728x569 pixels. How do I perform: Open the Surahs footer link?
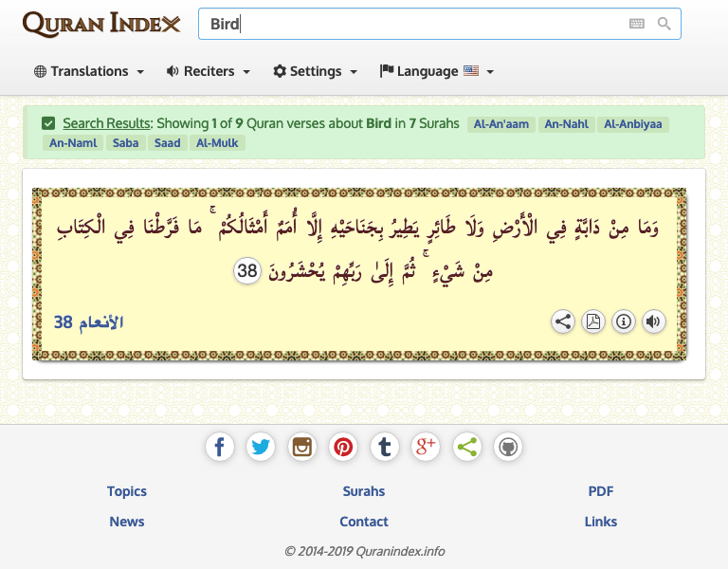[364, 491]
